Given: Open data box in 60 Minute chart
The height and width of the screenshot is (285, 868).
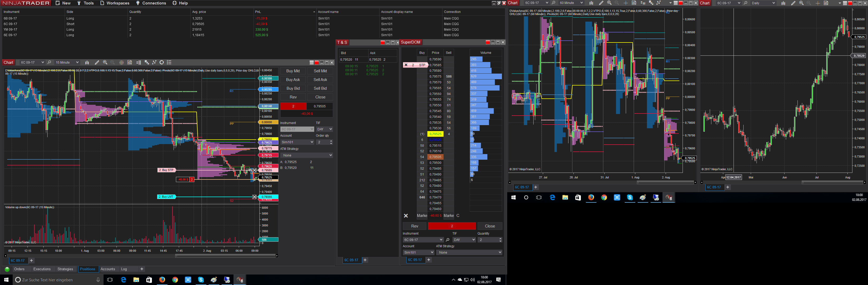Looking at the screenshot, I should pos(634,3).
